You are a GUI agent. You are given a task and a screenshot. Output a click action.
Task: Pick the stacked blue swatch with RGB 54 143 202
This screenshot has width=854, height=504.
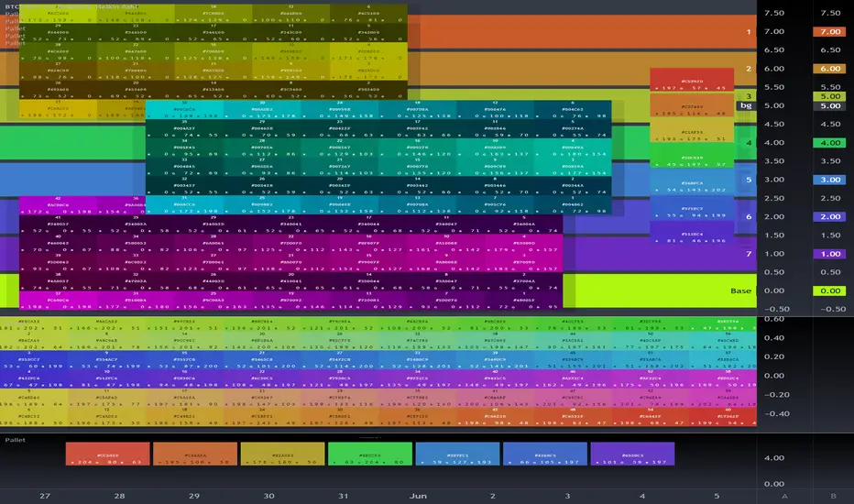692,182
